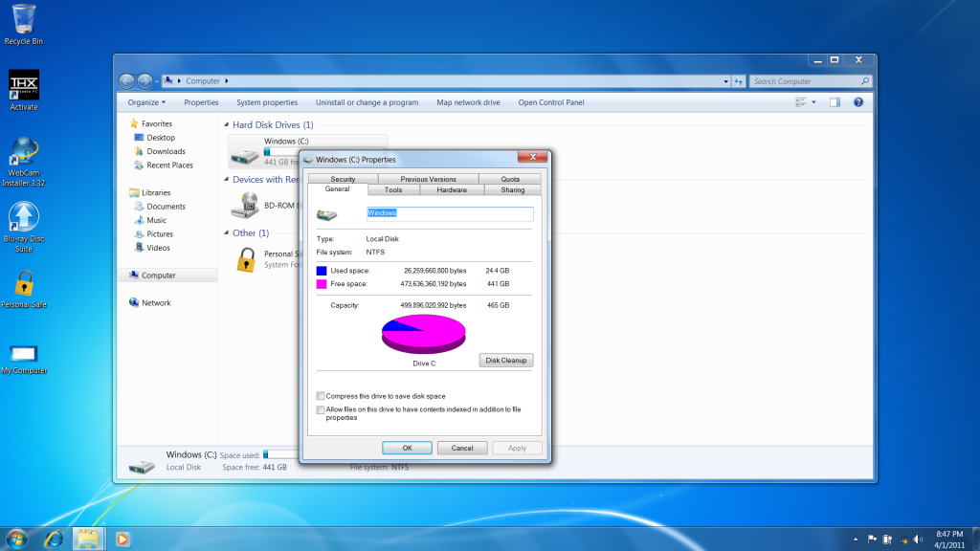
Task: Collapse the Devices with Removable Storage group
Action: 226,179
